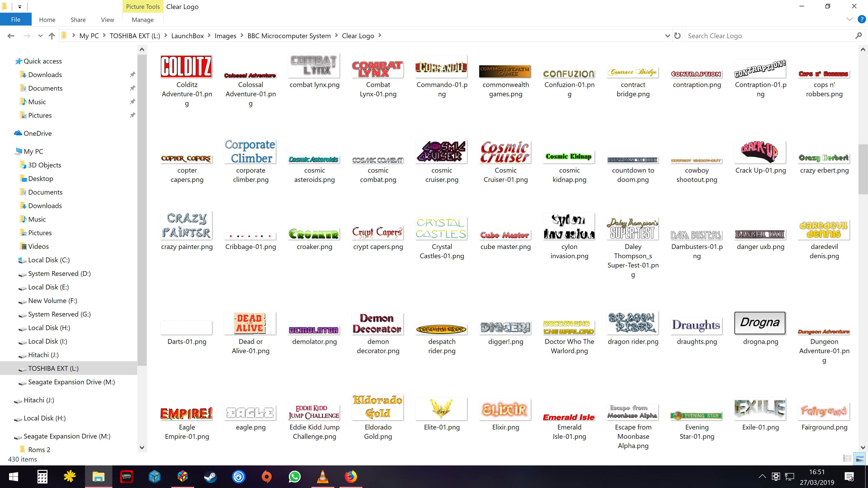Viewport: 868px width, 488px height.
Task: Select corporate climber.png thumbnail
Action: (250, 152)
